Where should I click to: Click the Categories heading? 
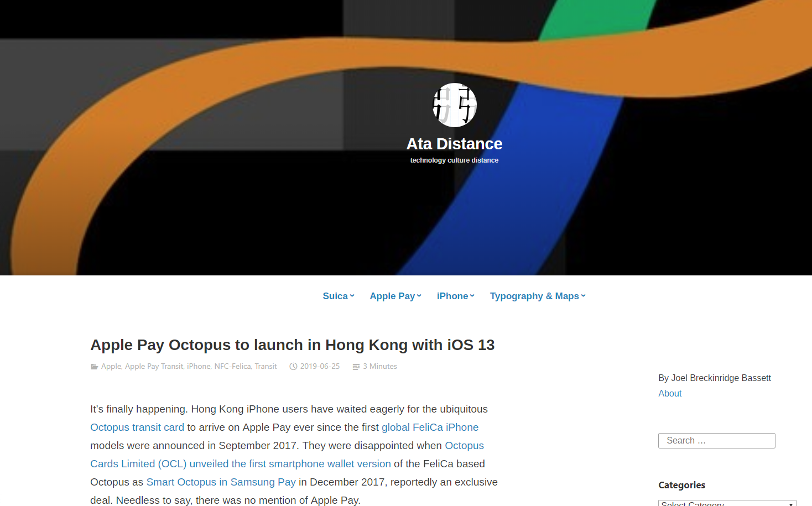click(681, 485)
